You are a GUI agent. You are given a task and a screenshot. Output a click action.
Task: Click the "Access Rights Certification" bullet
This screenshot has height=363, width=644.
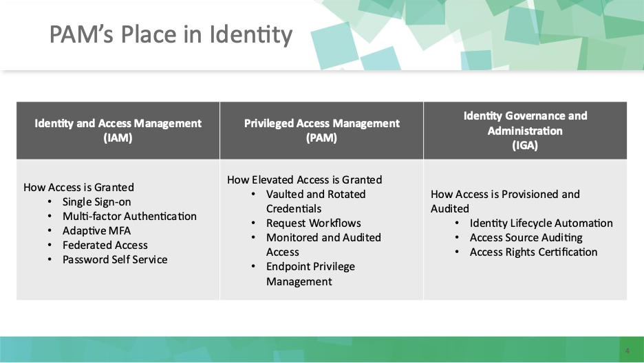pos(533,252)
